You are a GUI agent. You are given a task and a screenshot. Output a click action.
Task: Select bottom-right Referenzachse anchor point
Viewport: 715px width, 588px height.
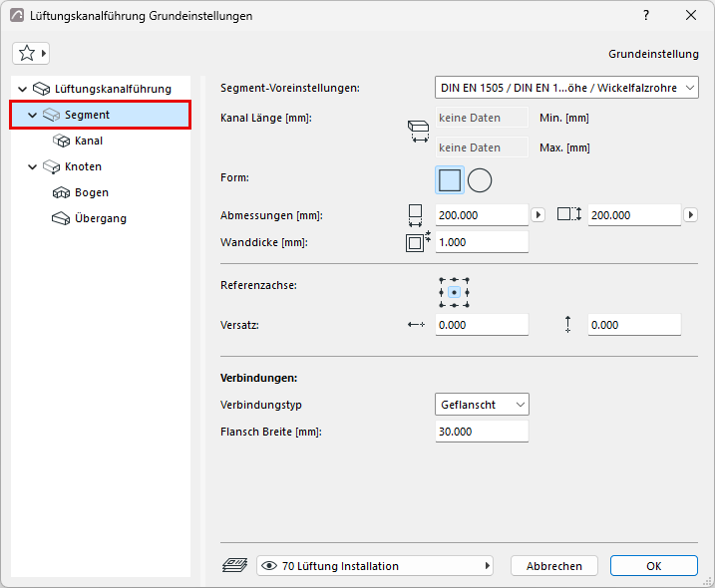(467, 305)
